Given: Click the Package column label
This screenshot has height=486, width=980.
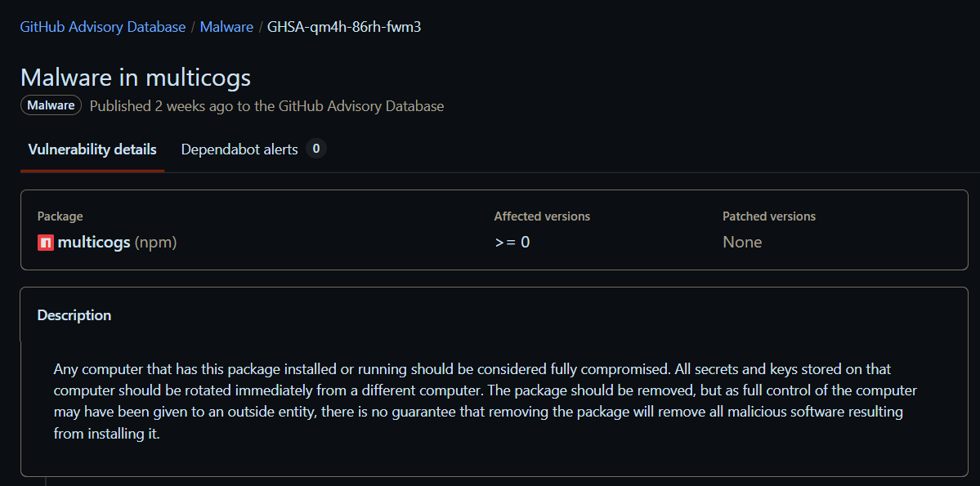Looking at the screenshot, I should coord(60,216).
